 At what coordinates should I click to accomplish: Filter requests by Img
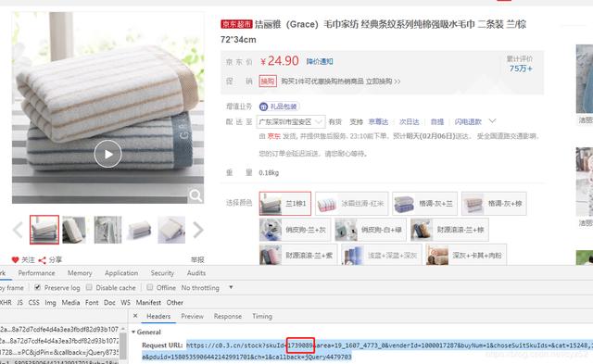click(50, 302)
